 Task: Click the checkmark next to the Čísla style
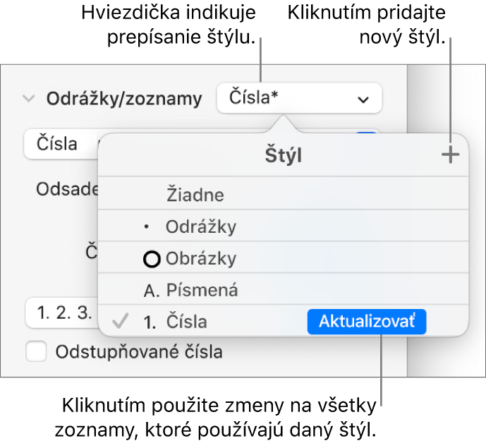point(121,322)
